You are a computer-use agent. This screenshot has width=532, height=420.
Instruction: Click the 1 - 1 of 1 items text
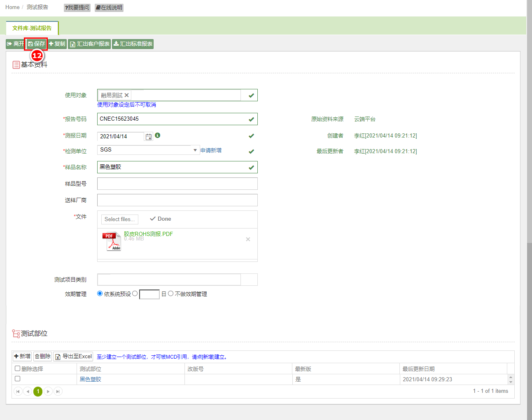tap(490, 391)
